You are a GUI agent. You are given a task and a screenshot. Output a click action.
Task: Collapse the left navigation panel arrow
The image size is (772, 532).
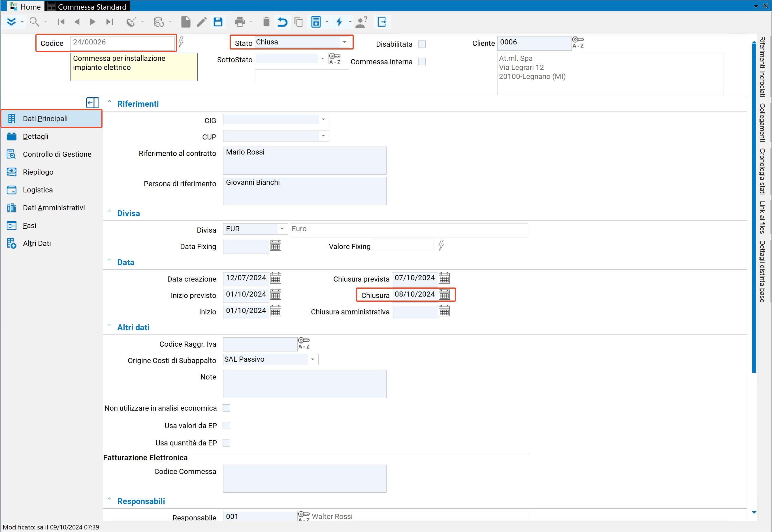(92, 103)
